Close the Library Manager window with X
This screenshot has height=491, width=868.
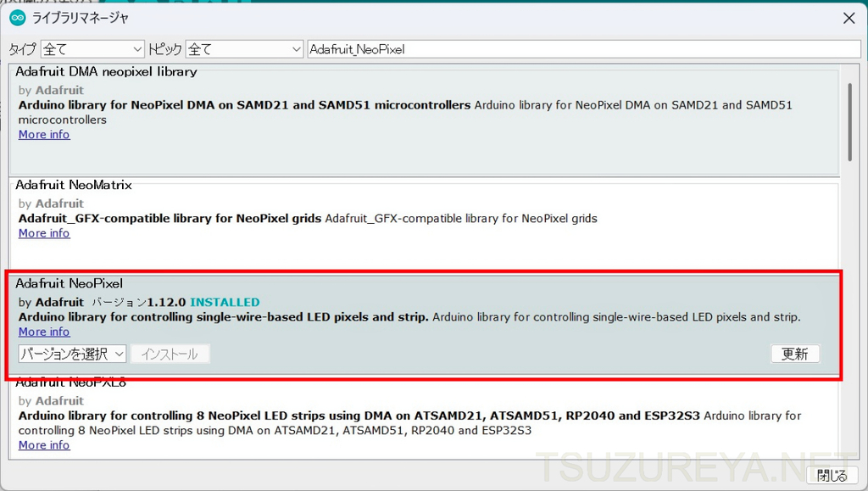coord(849,19)
